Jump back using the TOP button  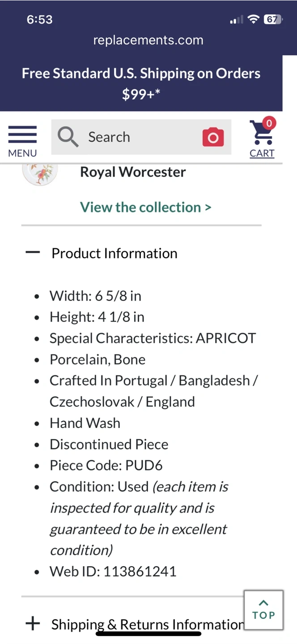coord(263,610)
